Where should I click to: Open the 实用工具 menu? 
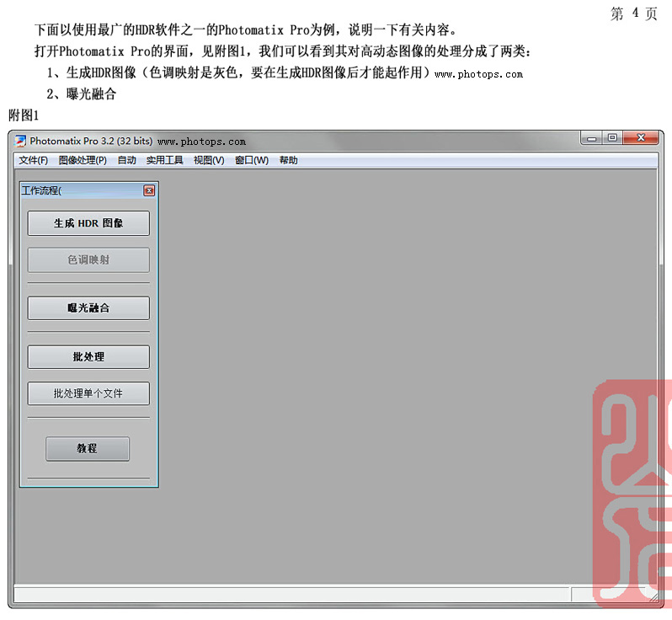(x=164, y=160)
